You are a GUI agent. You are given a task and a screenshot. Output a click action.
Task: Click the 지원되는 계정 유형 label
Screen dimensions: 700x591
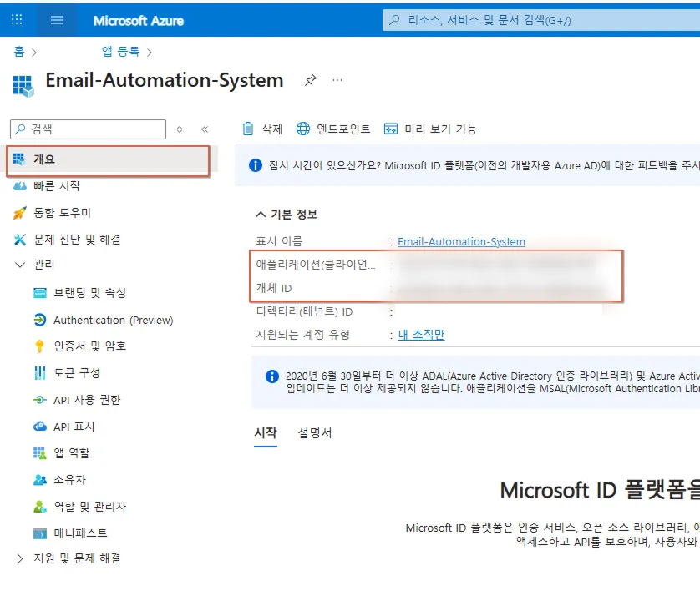302,335
